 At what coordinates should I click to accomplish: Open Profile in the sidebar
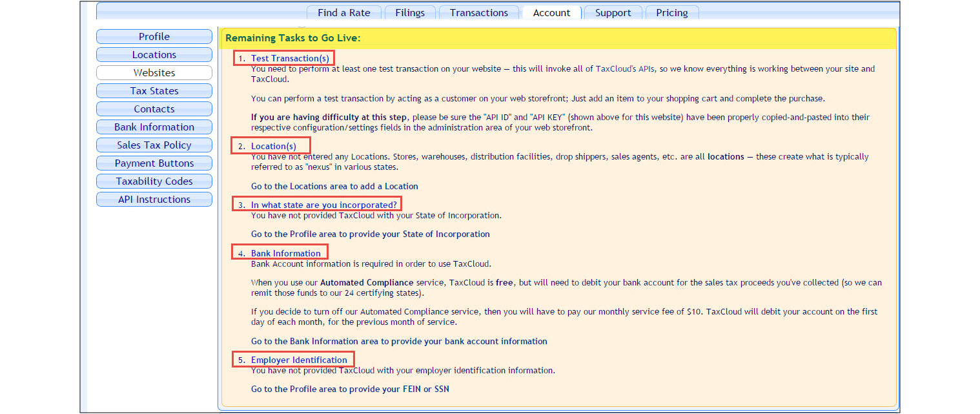click(154, 37)
